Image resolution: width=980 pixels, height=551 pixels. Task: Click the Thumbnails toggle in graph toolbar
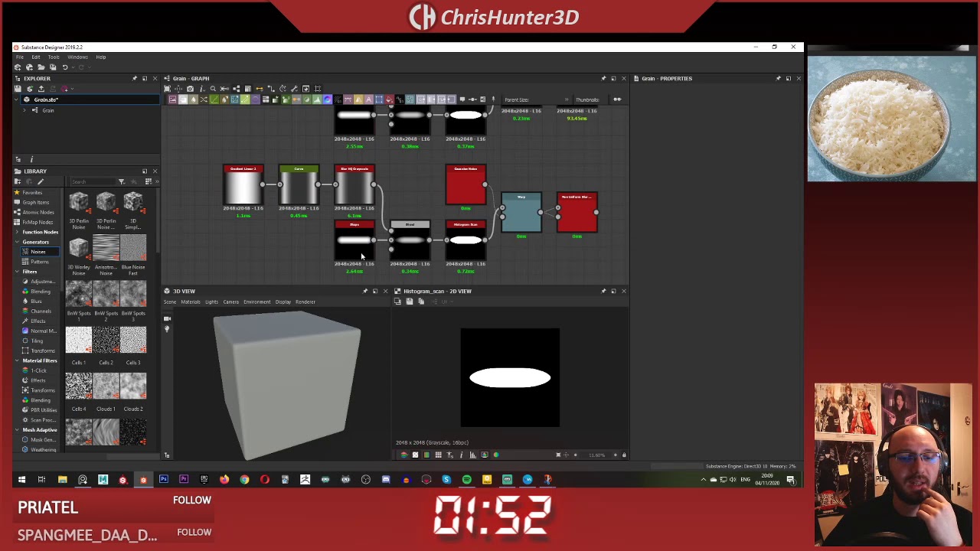[587, 99]
